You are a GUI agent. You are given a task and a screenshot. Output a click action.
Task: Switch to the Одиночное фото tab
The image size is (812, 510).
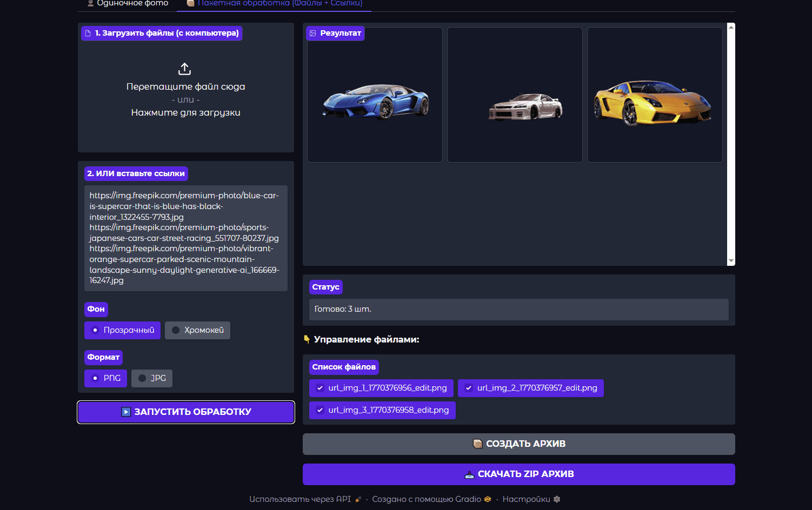(x=128, y=4)
